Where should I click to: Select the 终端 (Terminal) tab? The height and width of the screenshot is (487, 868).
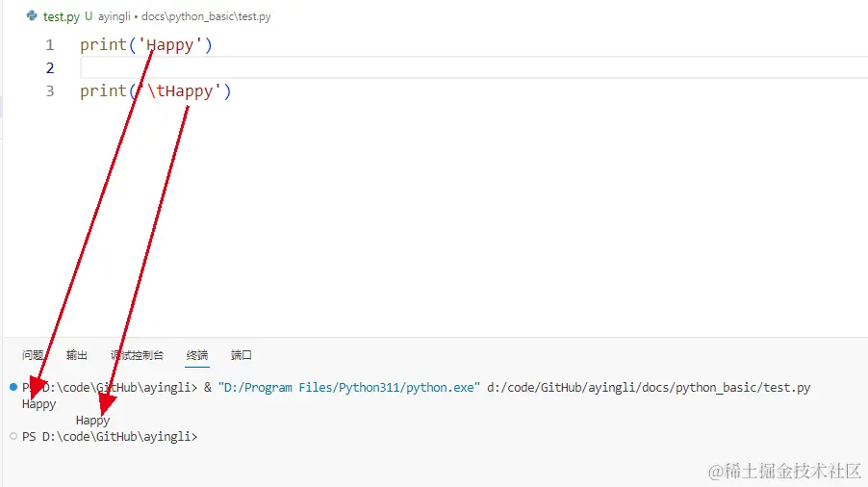point(197,355)
